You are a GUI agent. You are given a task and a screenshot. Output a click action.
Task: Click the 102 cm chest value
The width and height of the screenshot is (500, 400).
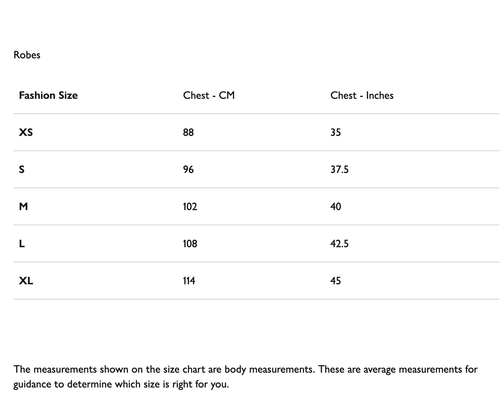point(190,206)
